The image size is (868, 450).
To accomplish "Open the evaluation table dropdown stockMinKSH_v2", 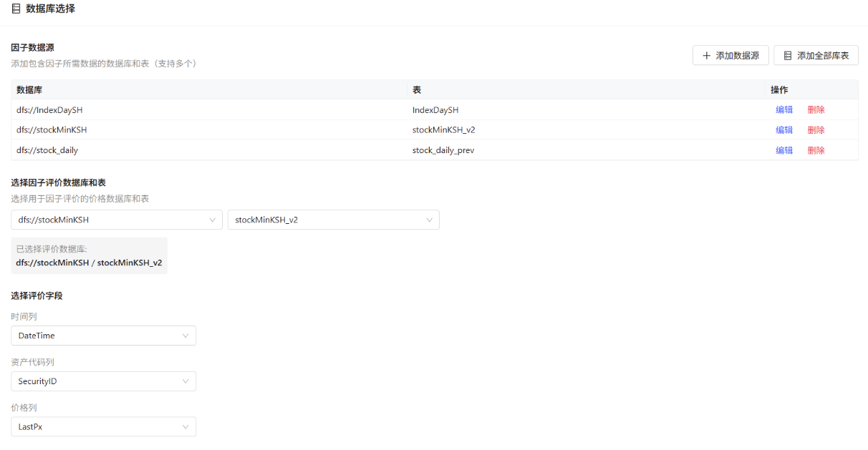I will pos(333,220).
